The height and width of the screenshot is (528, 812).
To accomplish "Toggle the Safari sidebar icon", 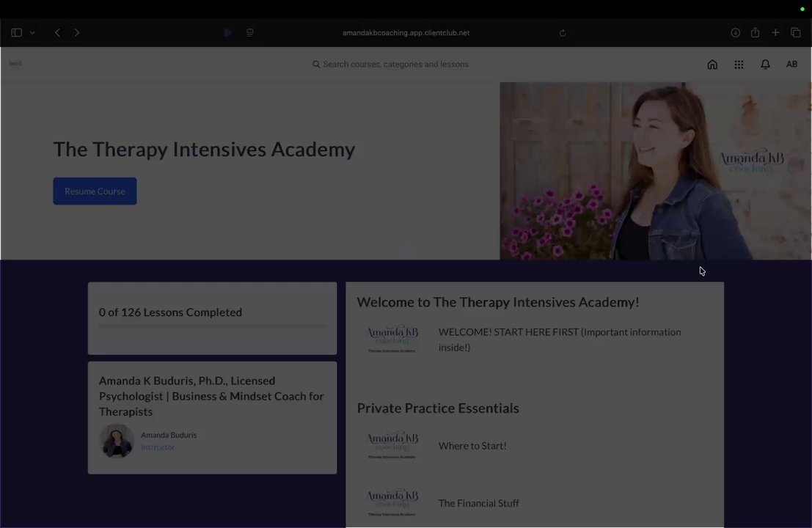I will 16,32.
